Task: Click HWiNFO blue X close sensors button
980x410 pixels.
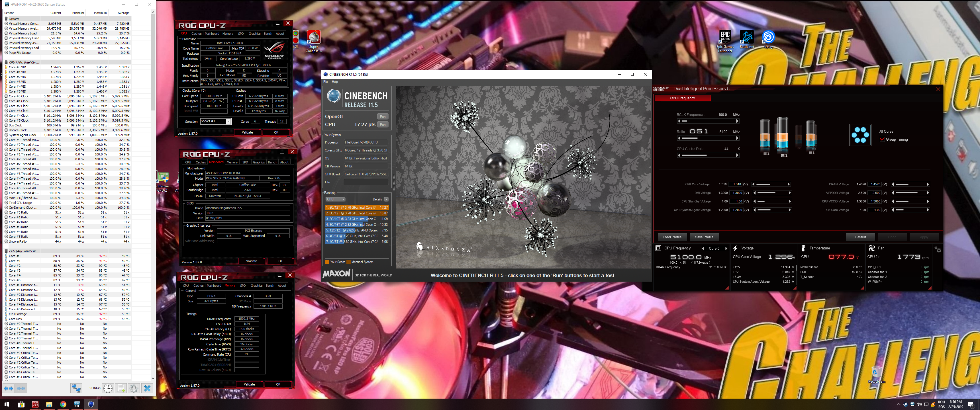Action: pyautogui.click(x=147, y=388)
